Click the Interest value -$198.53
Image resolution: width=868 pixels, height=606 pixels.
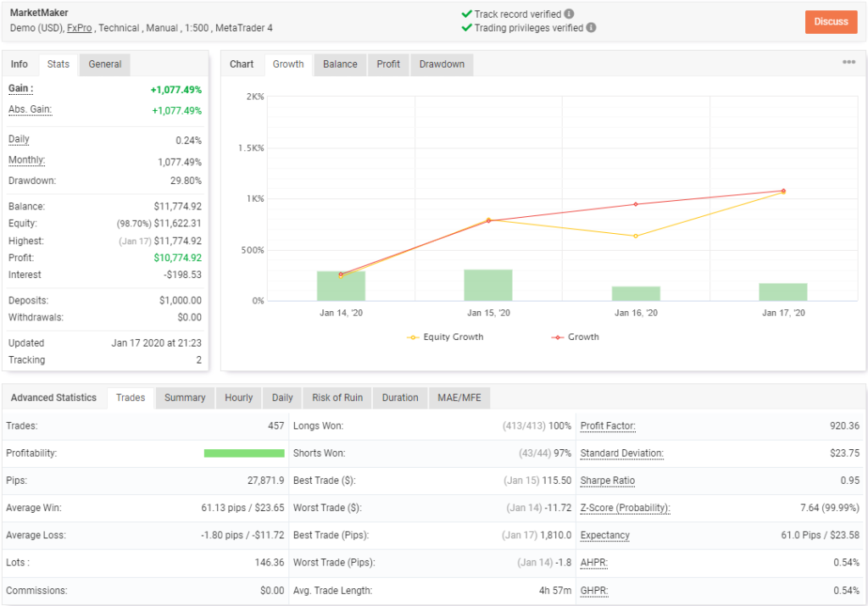[x=183, y=275]
